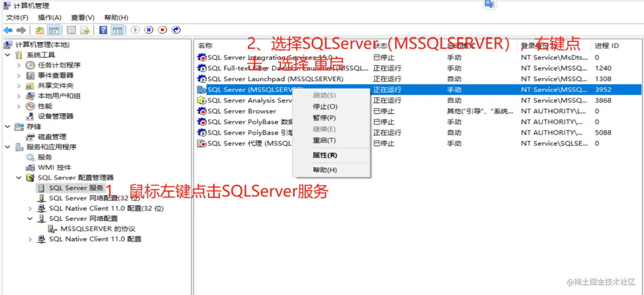Click the SQL Server PolyBase 数据 row name
644x295 pixels.
250,122
